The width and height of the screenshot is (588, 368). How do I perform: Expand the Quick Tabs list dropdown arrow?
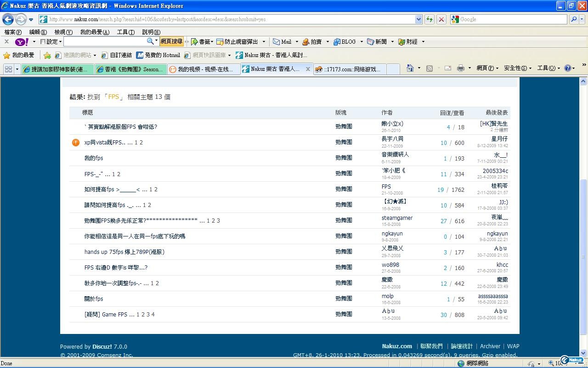[17, 69]
